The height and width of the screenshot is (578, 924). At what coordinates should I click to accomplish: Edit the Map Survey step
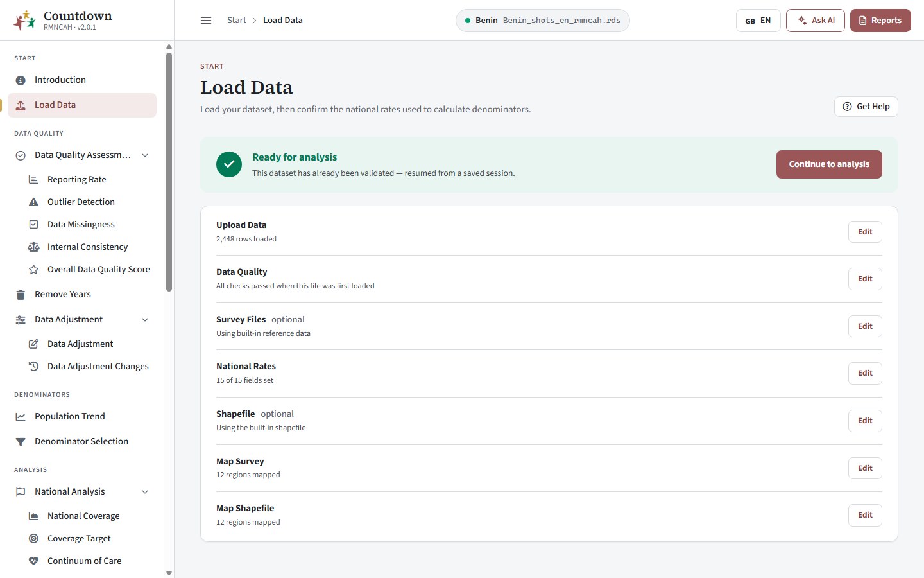click(865, 468)
